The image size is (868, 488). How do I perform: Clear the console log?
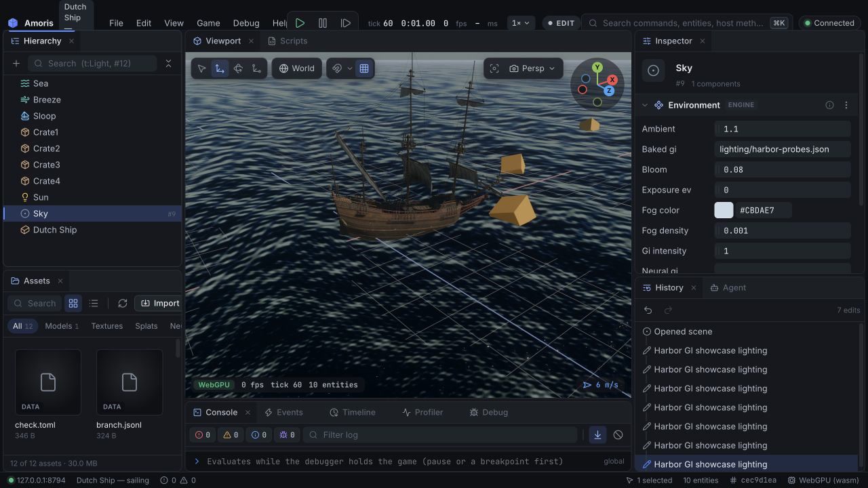point(618,434)
